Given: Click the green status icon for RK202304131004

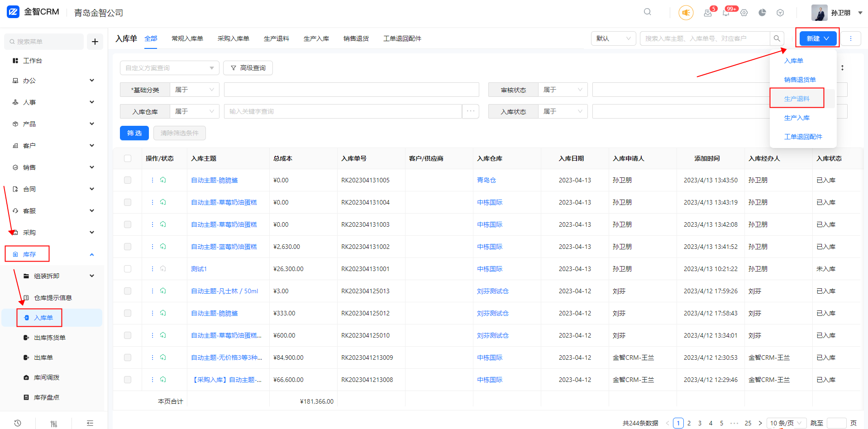Looking at the screenshot, I should (x=163, y=202).
